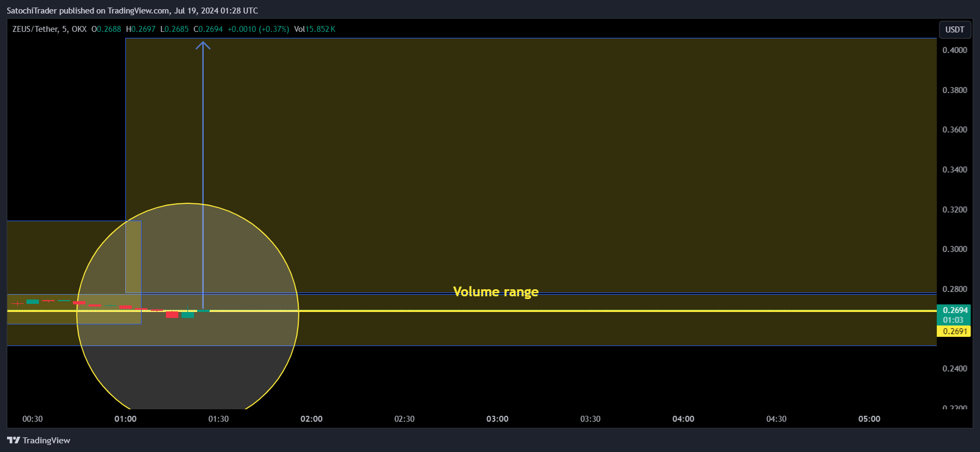Click the 0.3800 price axis label
The image size is (980, 452).
coord(955,90)
